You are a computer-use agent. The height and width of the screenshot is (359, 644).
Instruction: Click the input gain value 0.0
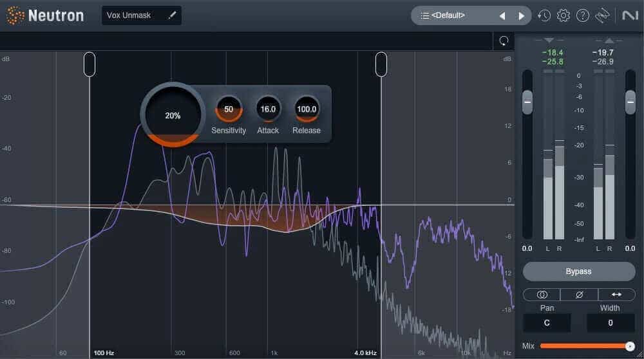[x=527, y=248]
